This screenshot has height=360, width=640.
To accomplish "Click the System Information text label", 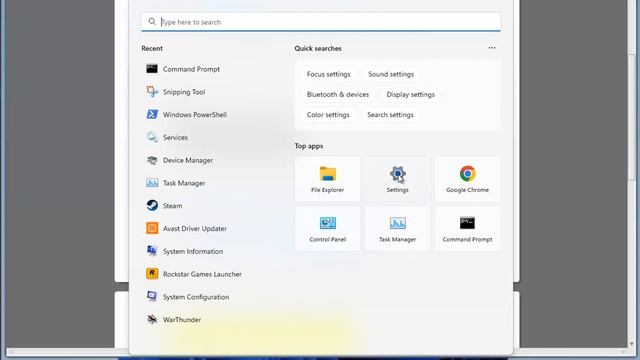I will [193, 251].
